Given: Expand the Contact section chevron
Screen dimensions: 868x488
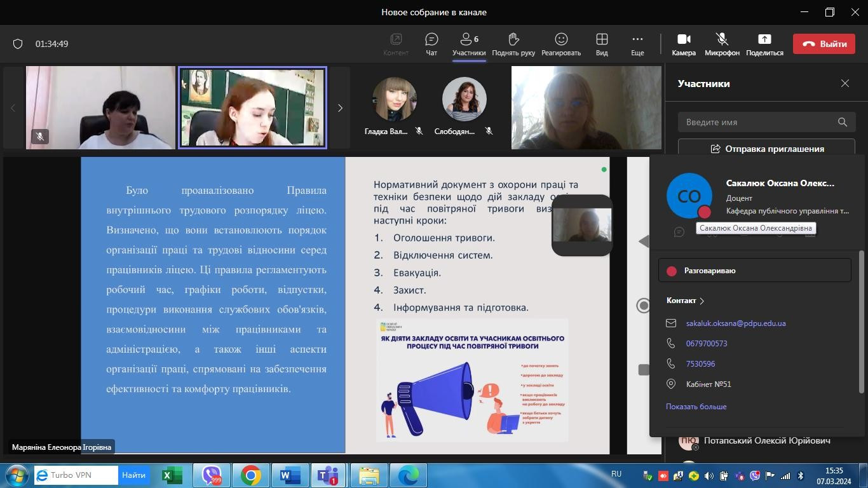Looking at the screenshot, I should click(x=702, y=301).
